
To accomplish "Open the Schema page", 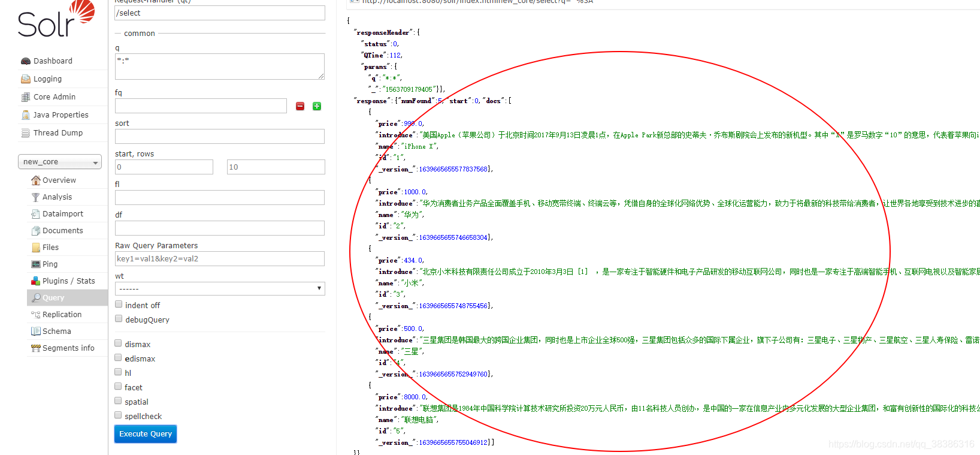I will (57, 332).
